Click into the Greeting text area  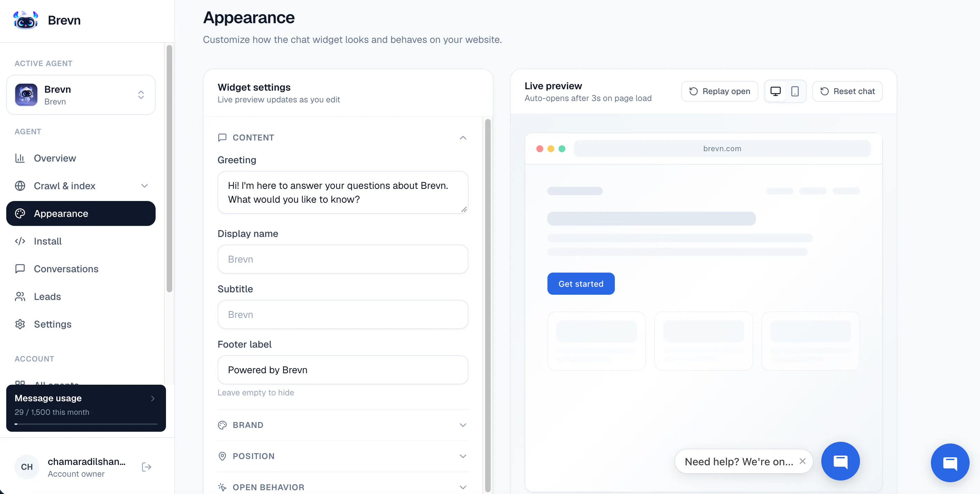343,193
